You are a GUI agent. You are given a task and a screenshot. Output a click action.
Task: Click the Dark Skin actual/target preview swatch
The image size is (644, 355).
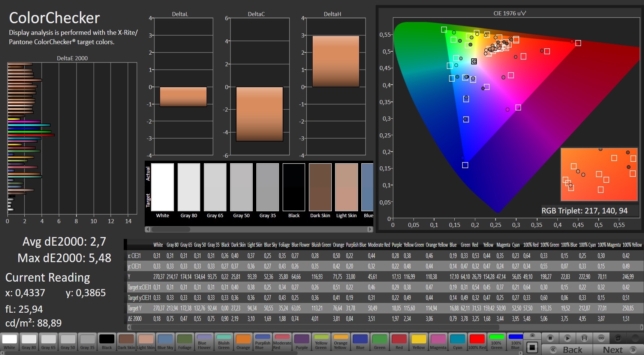[x=320, y=187]
